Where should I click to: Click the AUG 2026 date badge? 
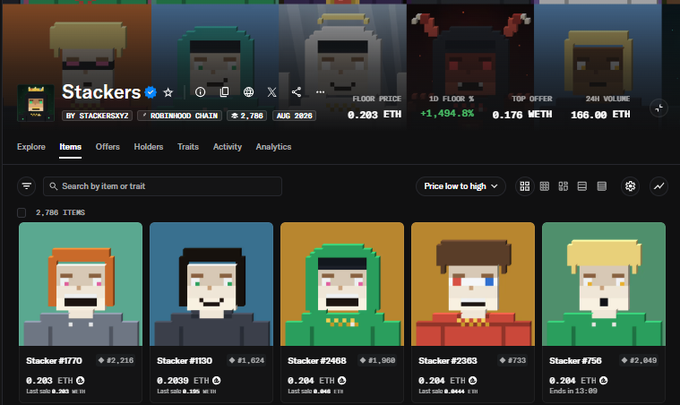[294, 116]
